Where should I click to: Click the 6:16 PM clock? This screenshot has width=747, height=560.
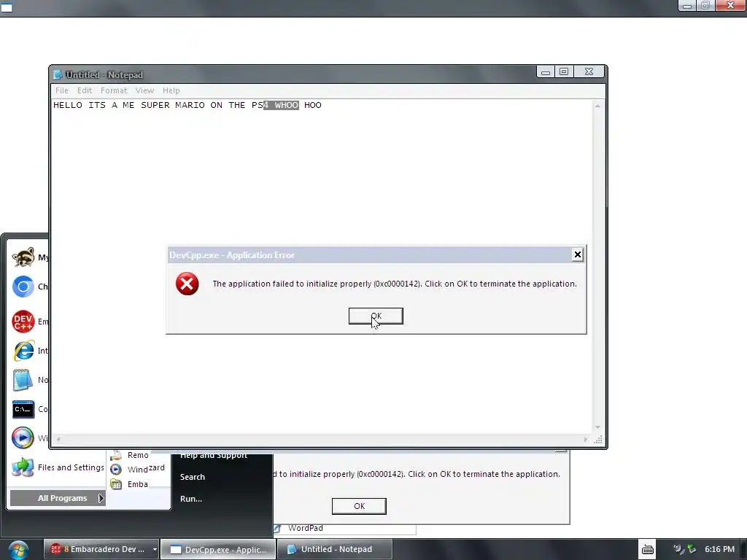click(719, 549)
